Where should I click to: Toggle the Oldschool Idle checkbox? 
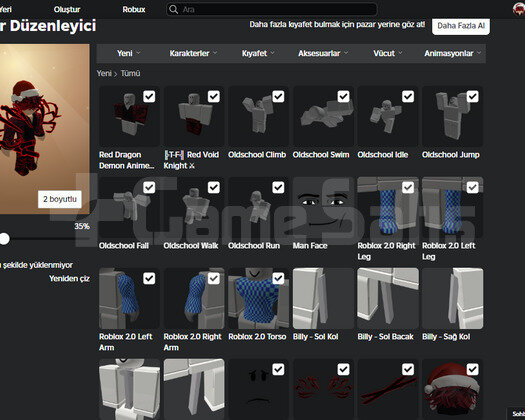[408, 96]
